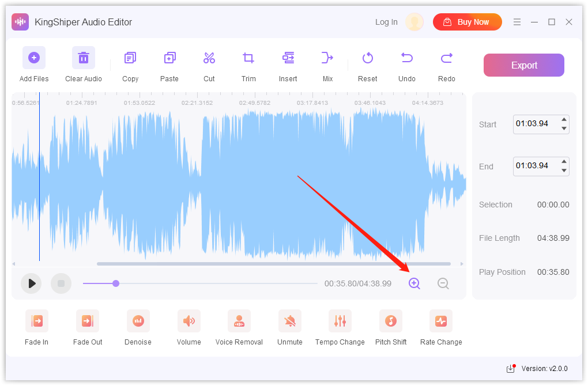Decrease the End time with down arrow
The image size is (588, 386).
point(564,171)
